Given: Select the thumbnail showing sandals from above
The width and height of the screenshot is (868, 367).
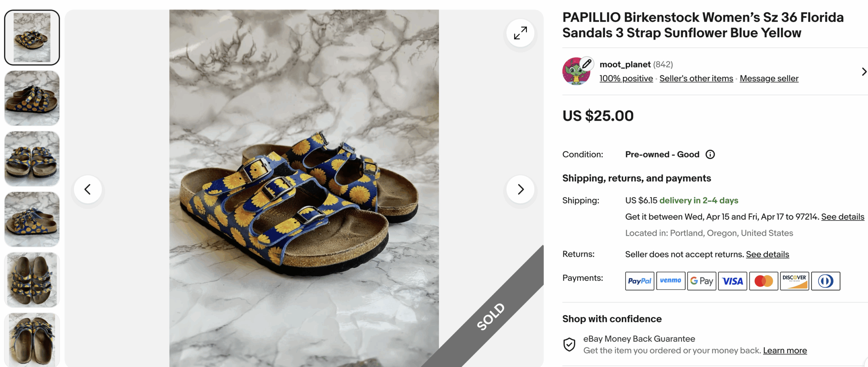Looking at the screenshot, I should pyautogui.click(x=32, y=280).
